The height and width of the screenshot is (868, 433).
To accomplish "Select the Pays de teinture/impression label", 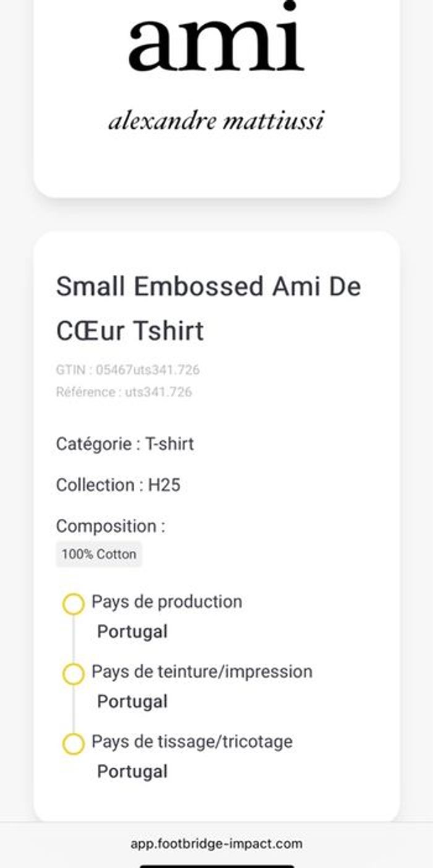I will pyautogui.click(x=202, y=672).
